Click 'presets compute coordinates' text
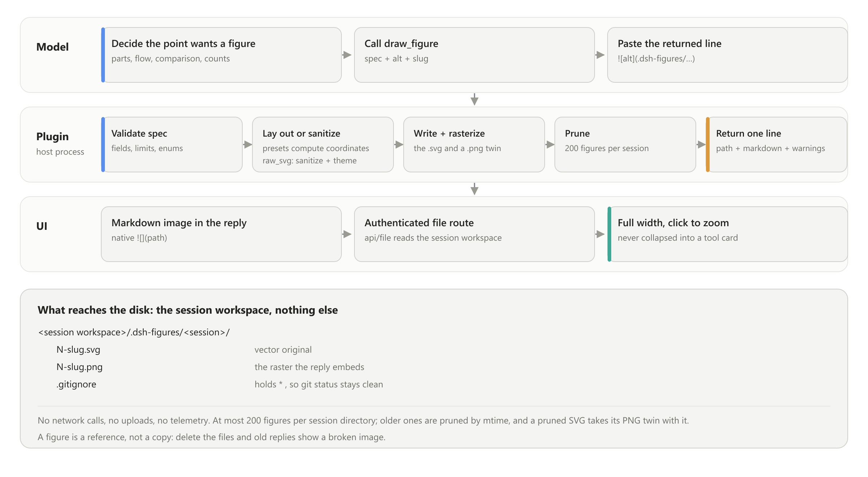This screenshot has height=477, width=868. [x=316, y=148]
